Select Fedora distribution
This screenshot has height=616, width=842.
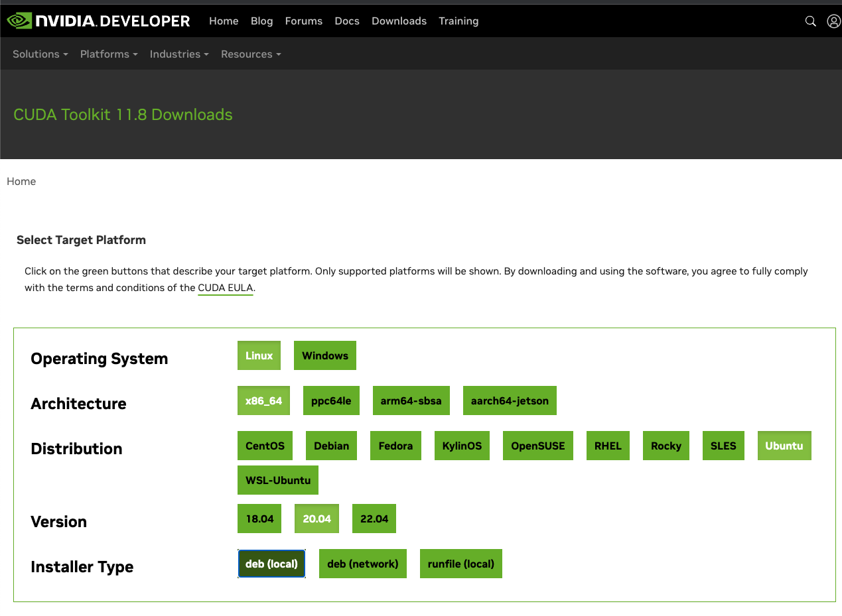pos(395,446)
